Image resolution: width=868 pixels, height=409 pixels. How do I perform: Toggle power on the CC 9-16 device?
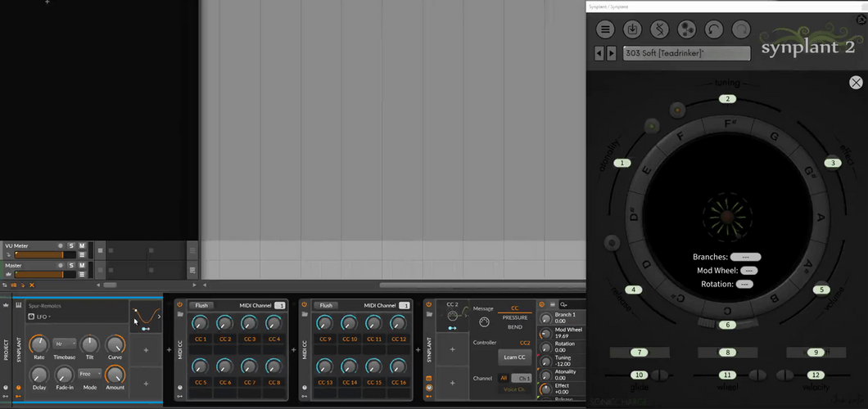pos(305,304)
